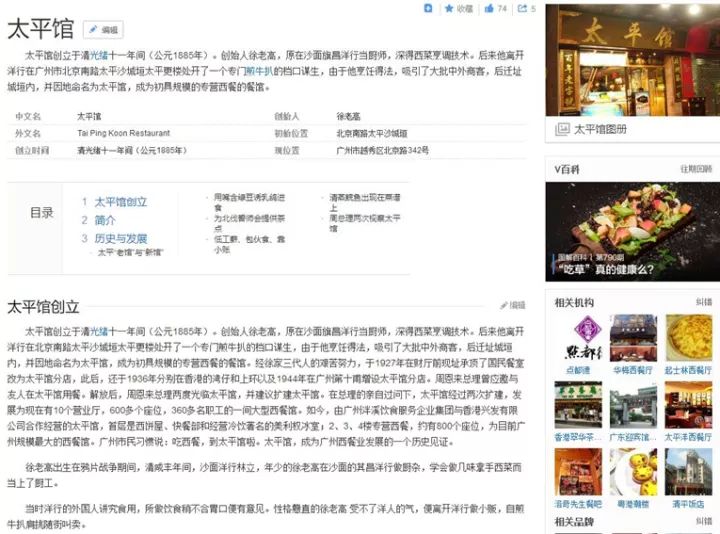This screenshot has width=720, height=534.
Task: Click the 相关机构 heading
Action: point(574,303)
